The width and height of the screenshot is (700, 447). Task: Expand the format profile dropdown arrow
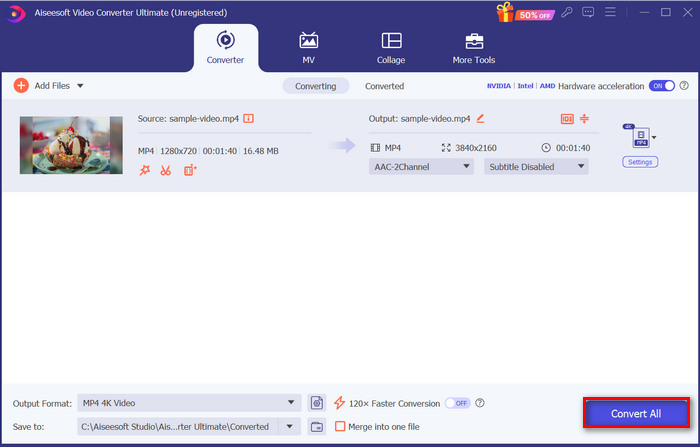coord(654,138)
